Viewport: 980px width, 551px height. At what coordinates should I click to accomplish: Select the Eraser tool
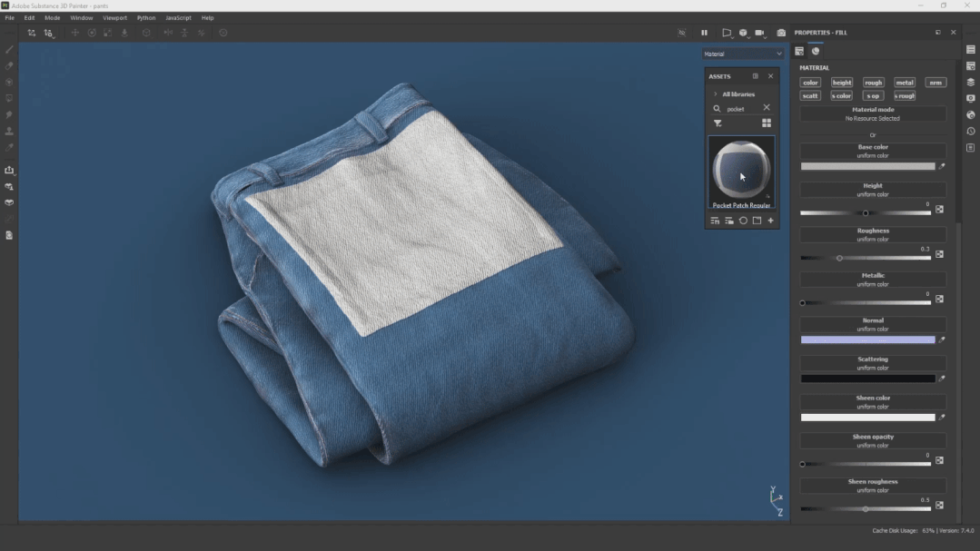9,65
